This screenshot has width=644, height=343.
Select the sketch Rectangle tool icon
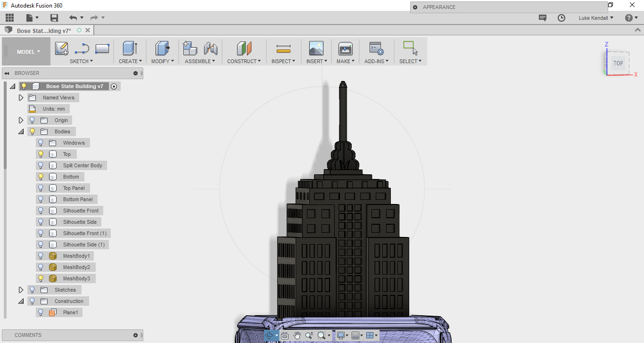click(102, 48)
